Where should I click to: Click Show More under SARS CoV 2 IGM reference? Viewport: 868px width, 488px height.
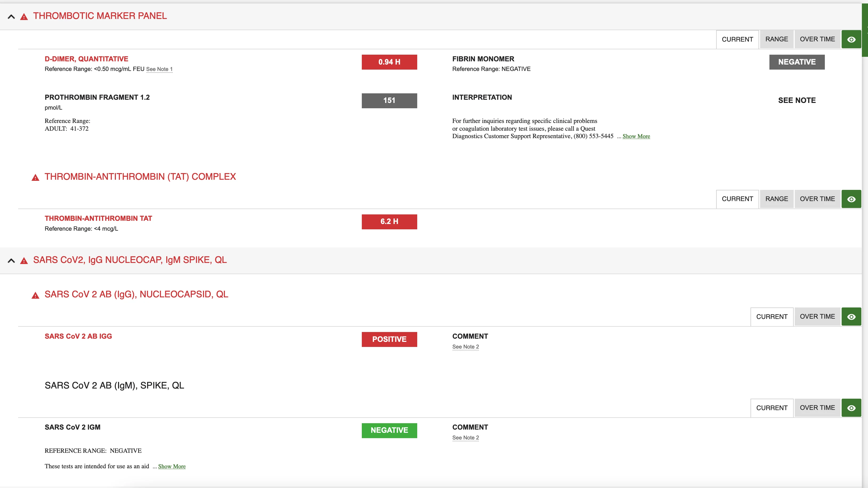[172, 466]
